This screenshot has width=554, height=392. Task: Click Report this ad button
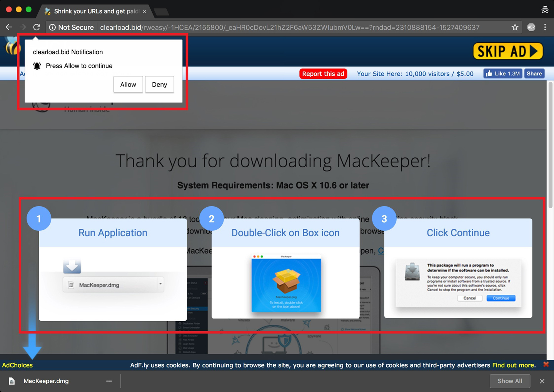tap(323, 74)
